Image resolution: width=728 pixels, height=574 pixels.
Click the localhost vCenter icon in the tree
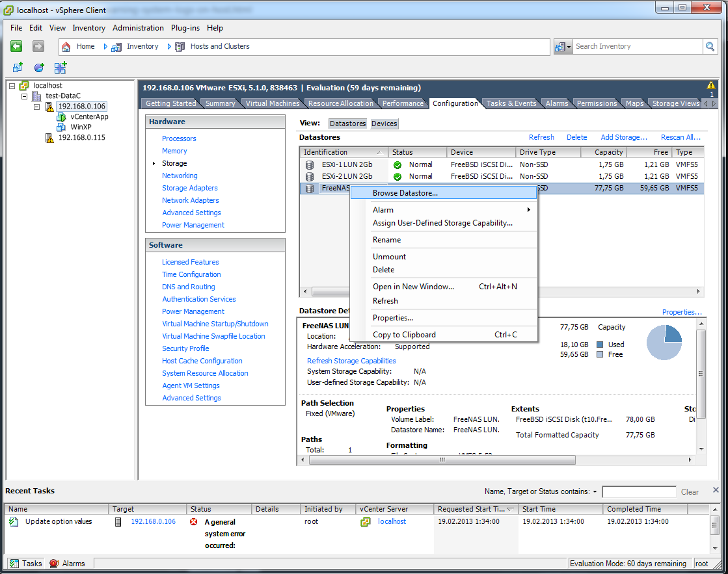click(x=24, y=86)
